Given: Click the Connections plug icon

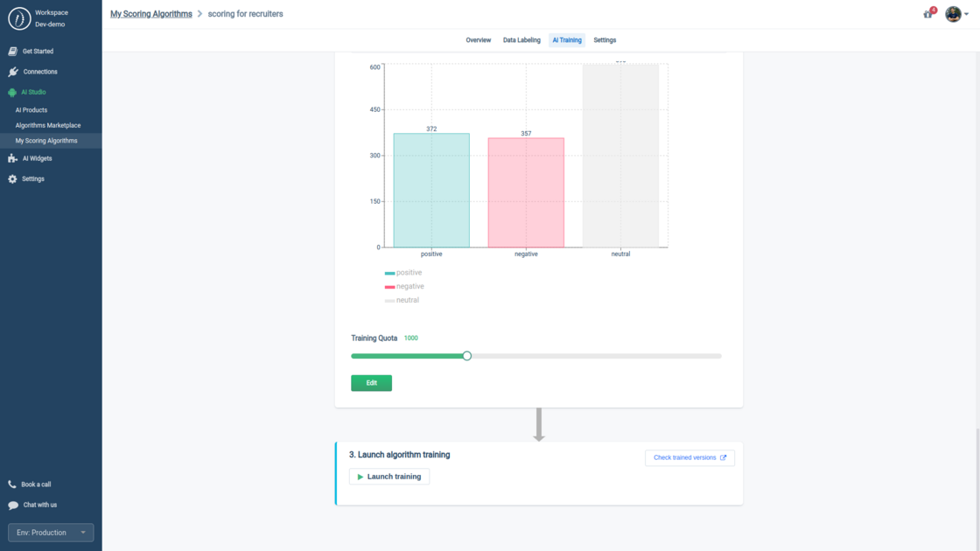Looking at the screenshot, I should click(x=13, y=72).
